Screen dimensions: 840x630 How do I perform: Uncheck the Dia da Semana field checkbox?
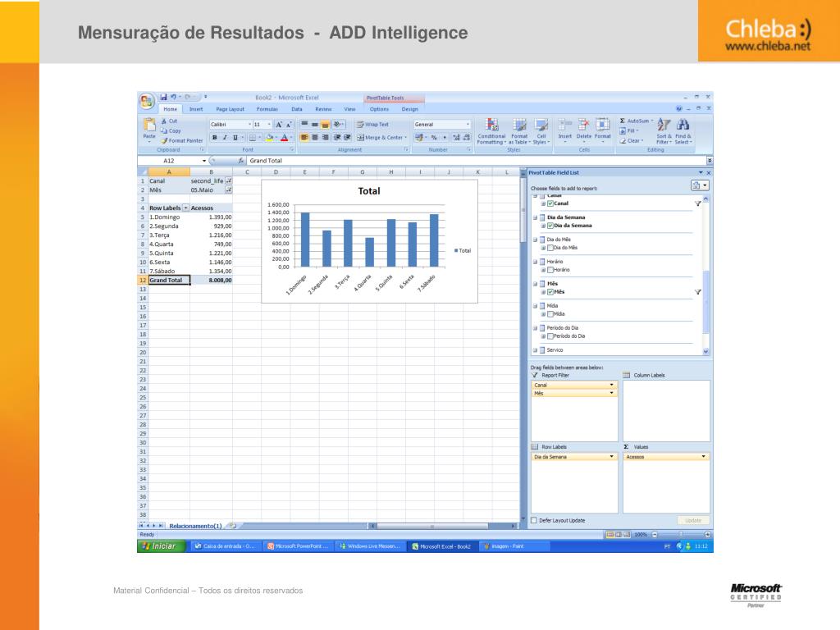click(550, 226)
